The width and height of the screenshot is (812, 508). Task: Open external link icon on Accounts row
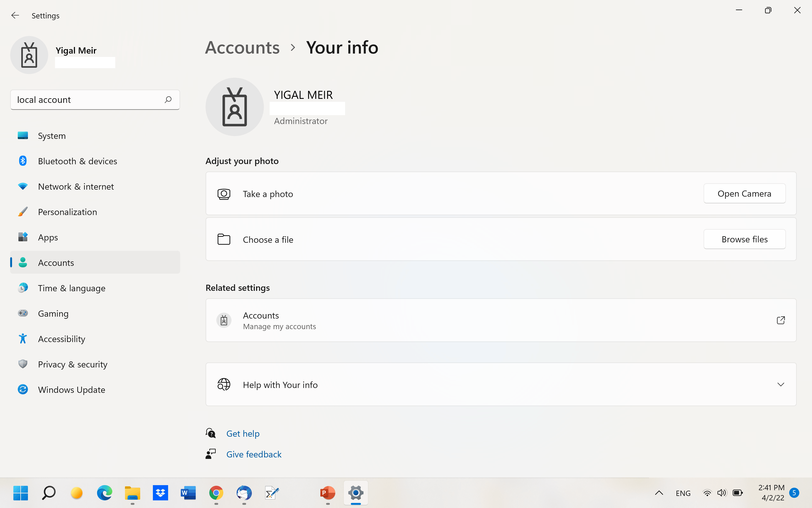[x=781, y=320]
